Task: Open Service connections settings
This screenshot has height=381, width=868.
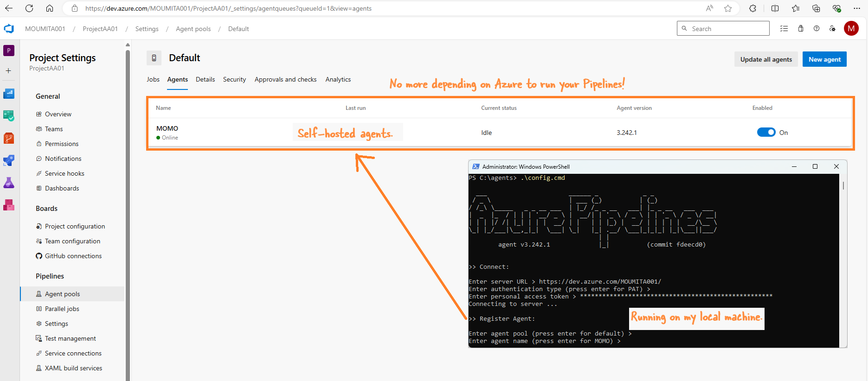Action: point(73,353)
